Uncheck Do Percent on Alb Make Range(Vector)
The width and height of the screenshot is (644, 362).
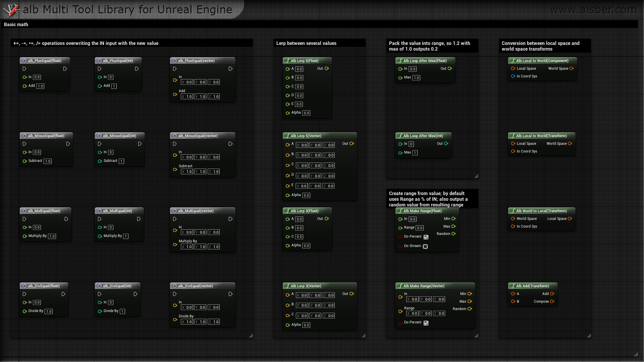pyautogui.click(x=426, y=323)
